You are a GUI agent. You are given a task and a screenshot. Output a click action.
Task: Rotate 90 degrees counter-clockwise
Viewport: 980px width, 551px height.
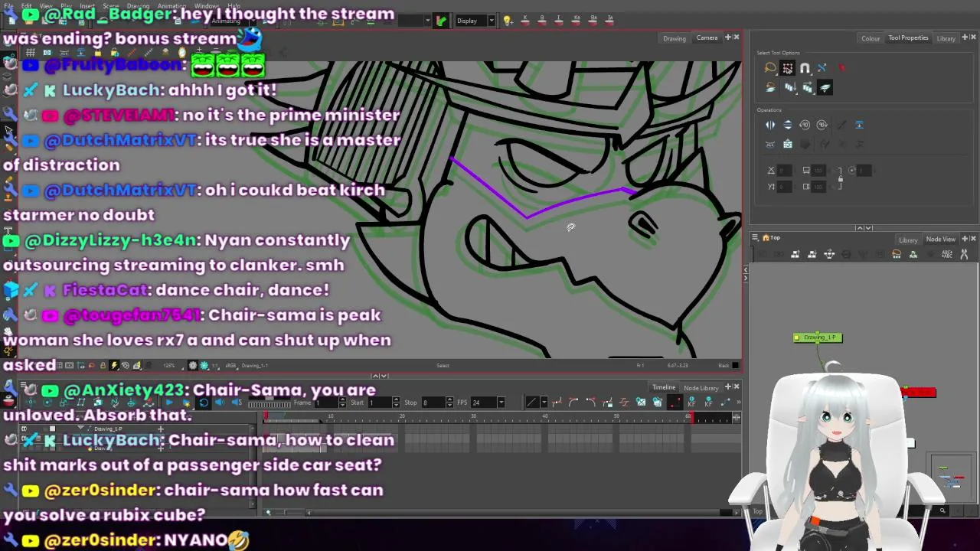point(805,125)
